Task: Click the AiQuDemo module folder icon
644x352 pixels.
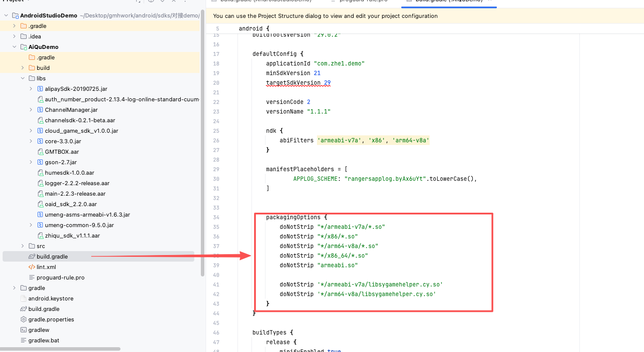Action: tap(24, 47)
